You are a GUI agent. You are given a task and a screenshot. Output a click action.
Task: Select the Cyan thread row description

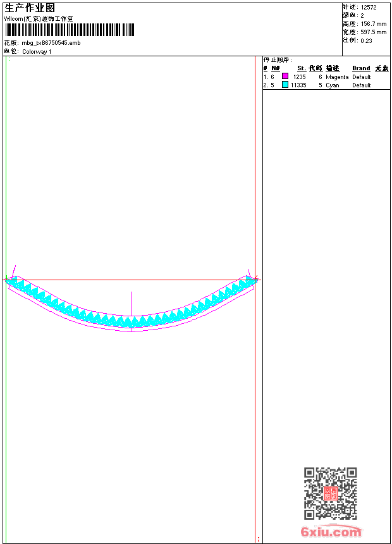coord(333,85)
